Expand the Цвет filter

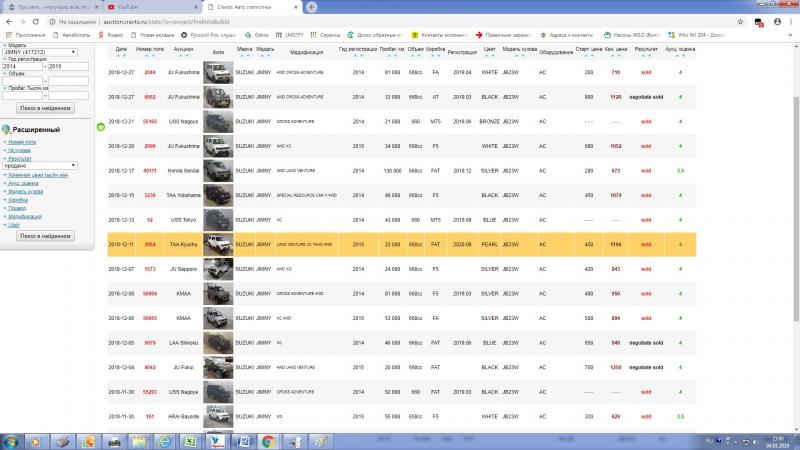tap(14, 225)
